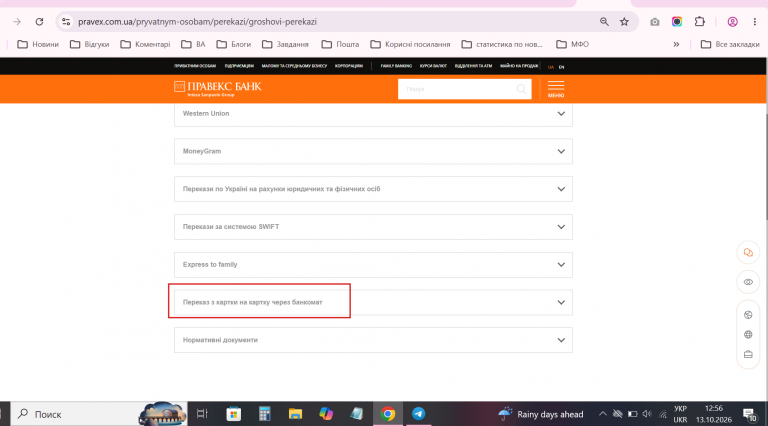Image resolution: width=768 pixels, height=426 pixels.
Task: Bookmark this page with the star
Action: pos(624,22)
